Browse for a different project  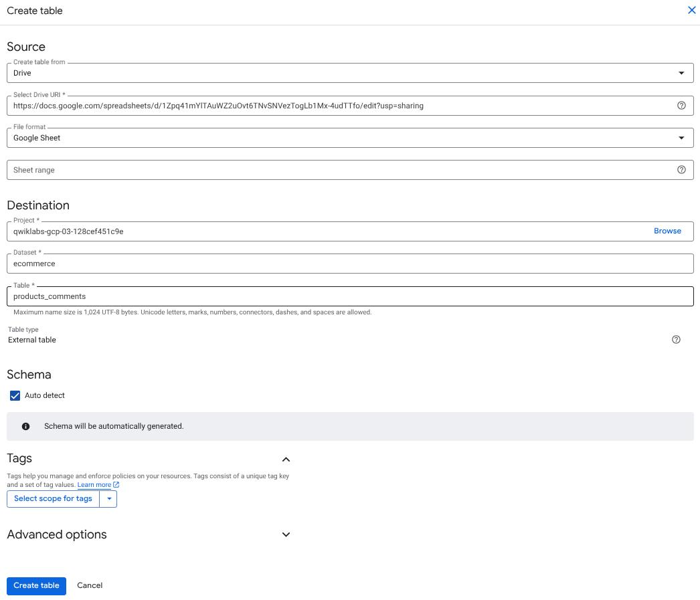pyautogui.click(x=667, y=230)
